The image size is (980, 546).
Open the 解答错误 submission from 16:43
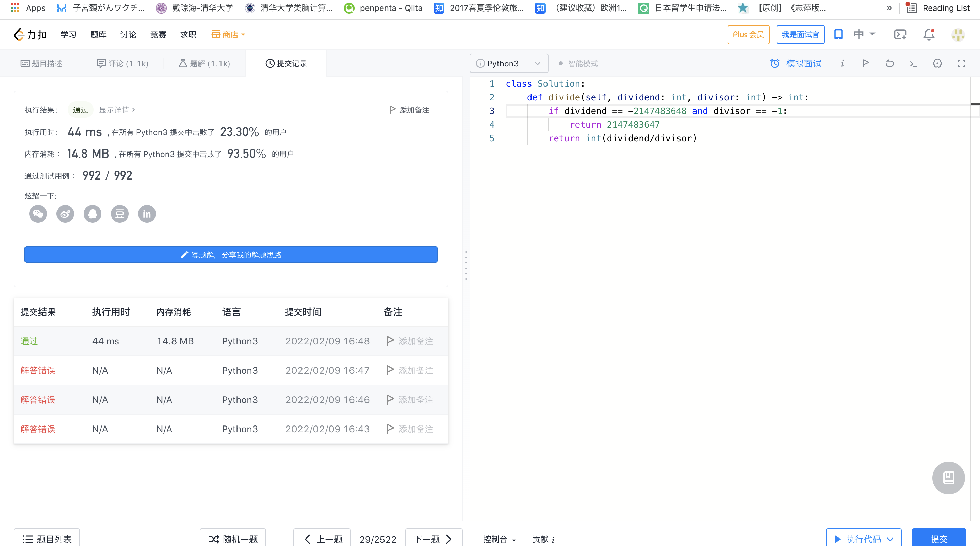point(38,429)
